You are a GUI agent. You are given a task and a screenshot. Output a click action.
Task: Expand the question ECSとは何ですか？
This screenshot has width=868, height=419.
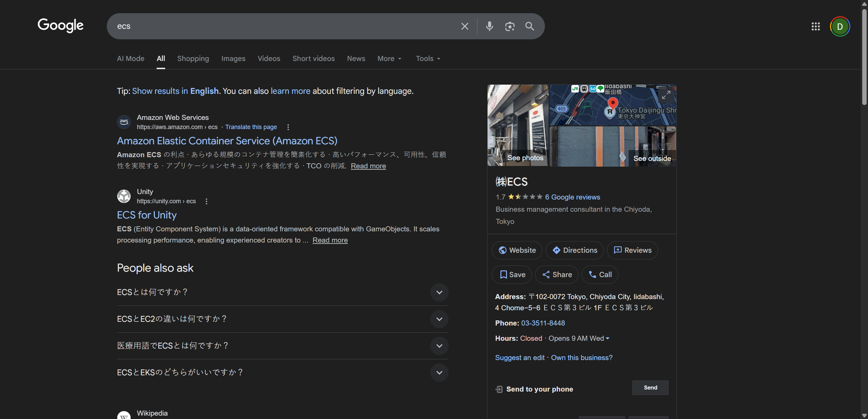439,292
